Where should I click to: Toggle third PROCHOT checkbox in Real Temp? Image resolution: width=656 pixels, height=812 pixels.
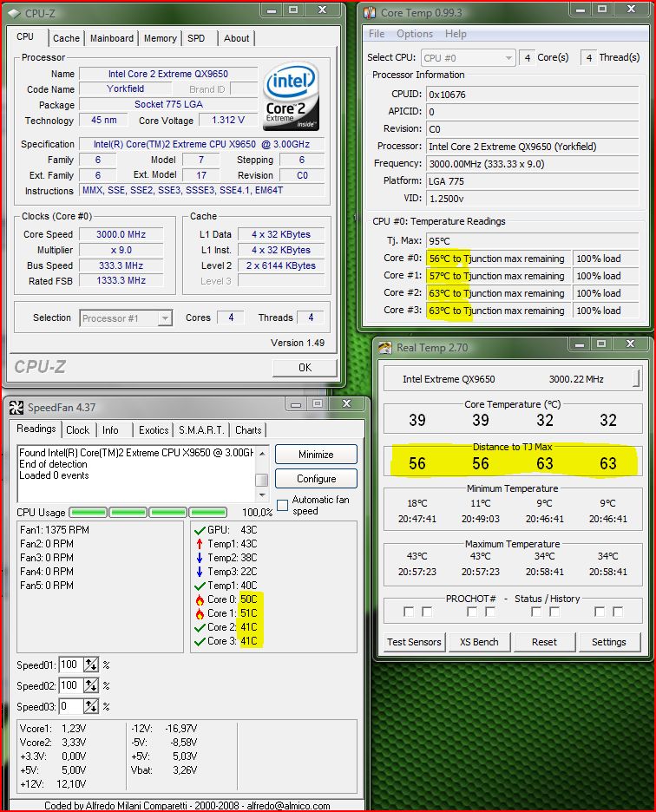(472, 612)
